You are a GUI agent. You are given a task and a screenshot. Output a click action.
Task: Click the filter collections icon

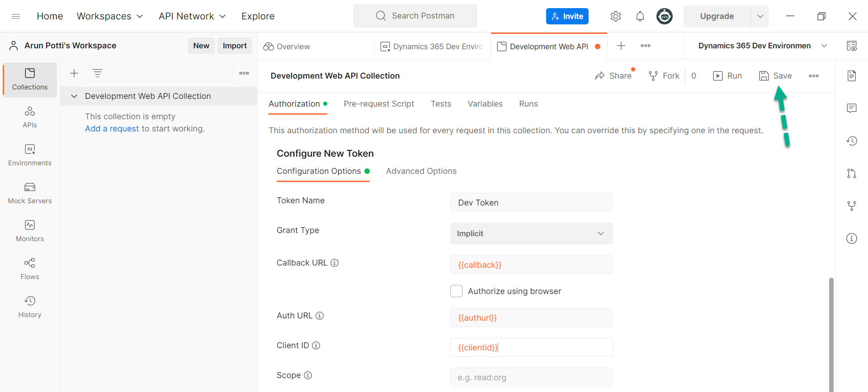pos(98,73)
